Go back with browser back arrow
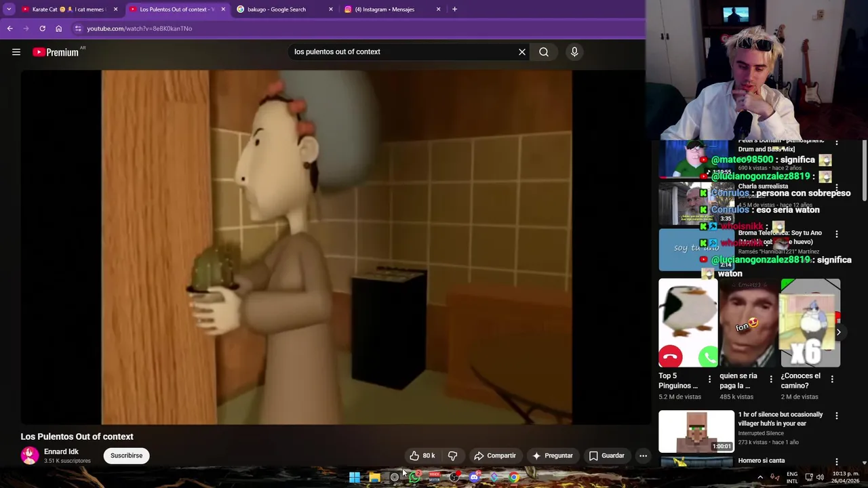The height and width of the screenshot is (488, 868). coord(9,28)
